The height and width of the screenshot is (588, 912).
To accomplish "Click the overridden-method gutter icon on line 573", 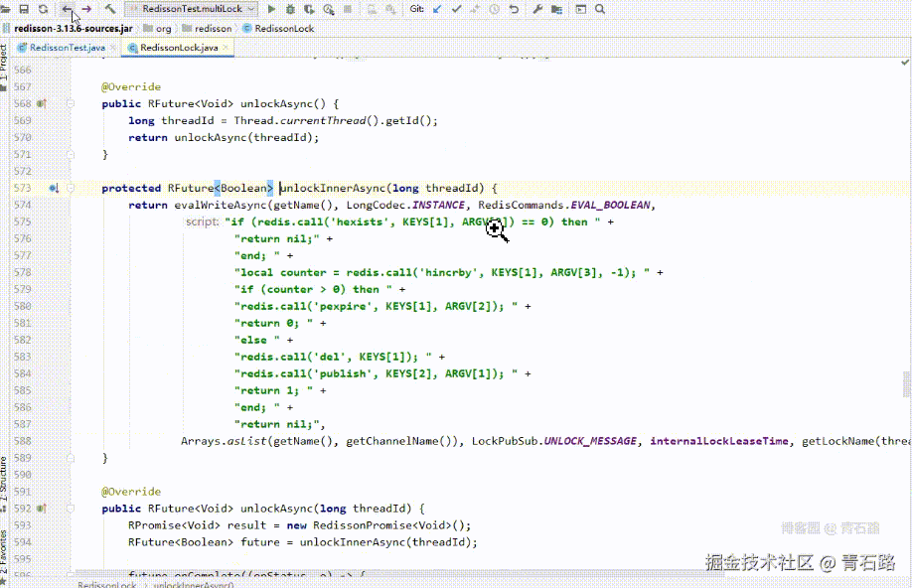I will pos(54,188).
